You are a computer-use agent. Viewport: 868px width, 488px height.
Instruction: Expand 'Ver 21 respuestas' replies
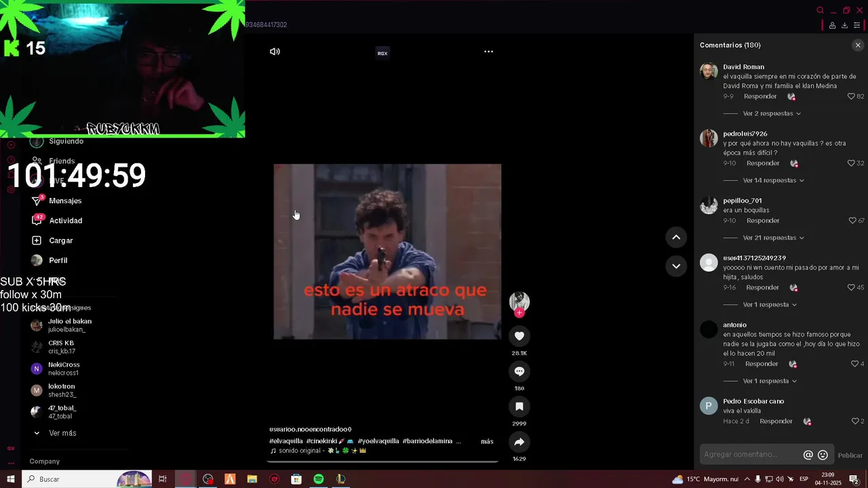(x=773, y=238)
